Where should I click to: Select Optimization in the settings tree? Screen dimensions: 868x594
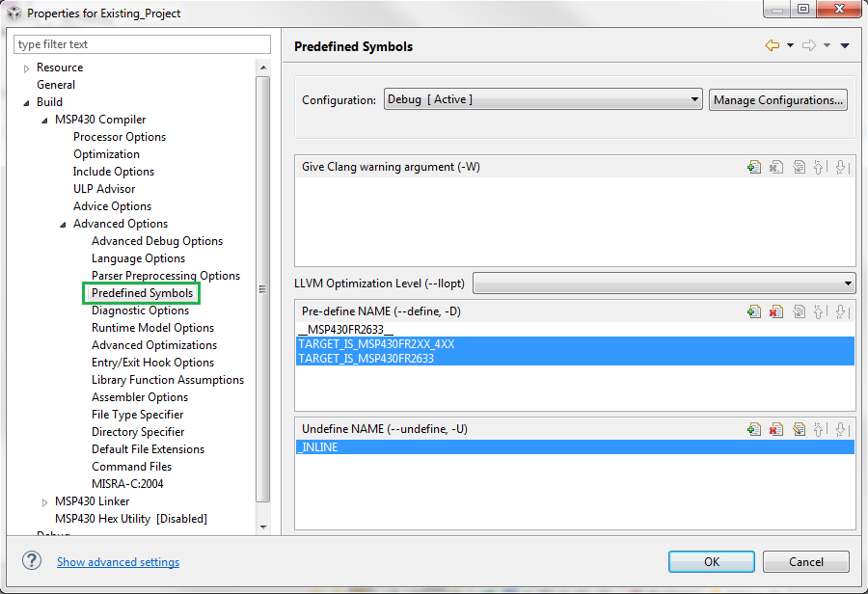(x=106, y=154)
